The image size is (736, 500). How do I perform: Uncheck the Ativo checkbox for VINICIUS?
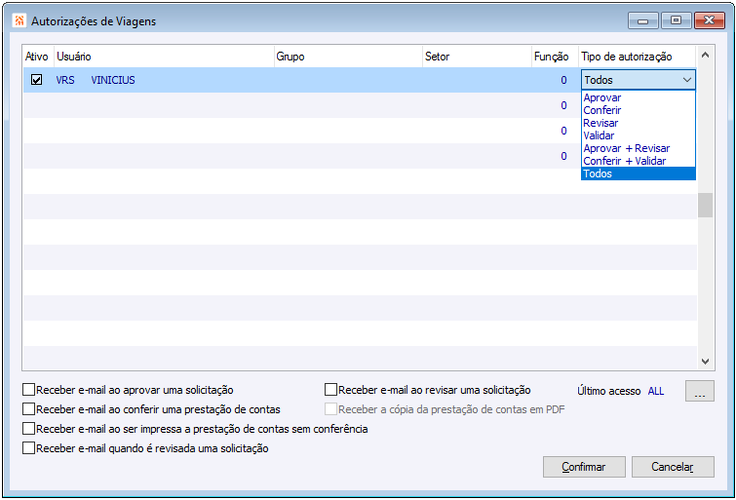tap(36, 80)
